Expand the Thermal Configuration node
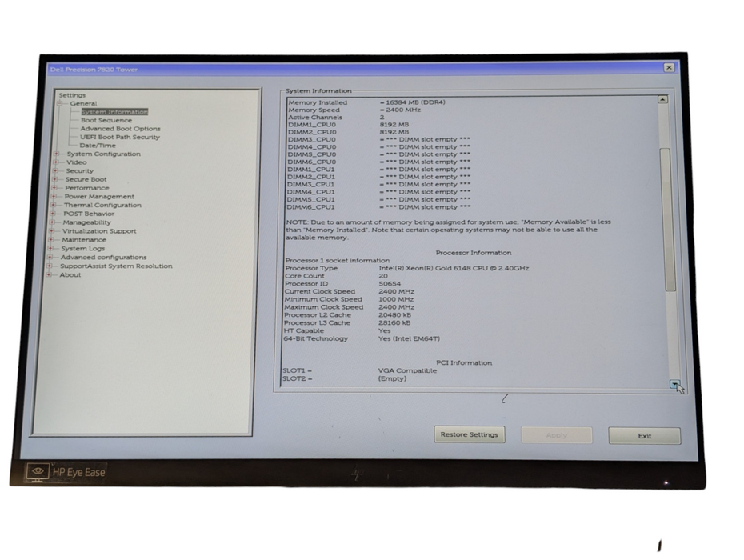Viewport: 744px width, 560px height. pyautogui.click(x=54, y=205)
